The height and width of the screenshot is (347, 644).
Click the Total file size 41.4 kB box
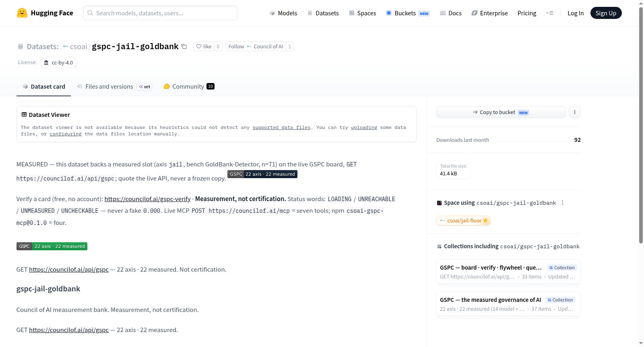[453, 170]
